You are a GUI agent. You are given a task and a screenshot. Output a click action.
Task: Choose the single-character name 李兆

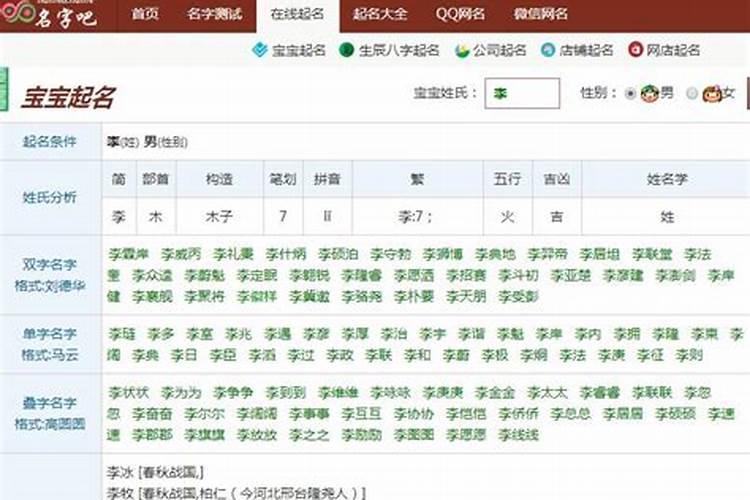pyautogui.click(x=238, y=334)
